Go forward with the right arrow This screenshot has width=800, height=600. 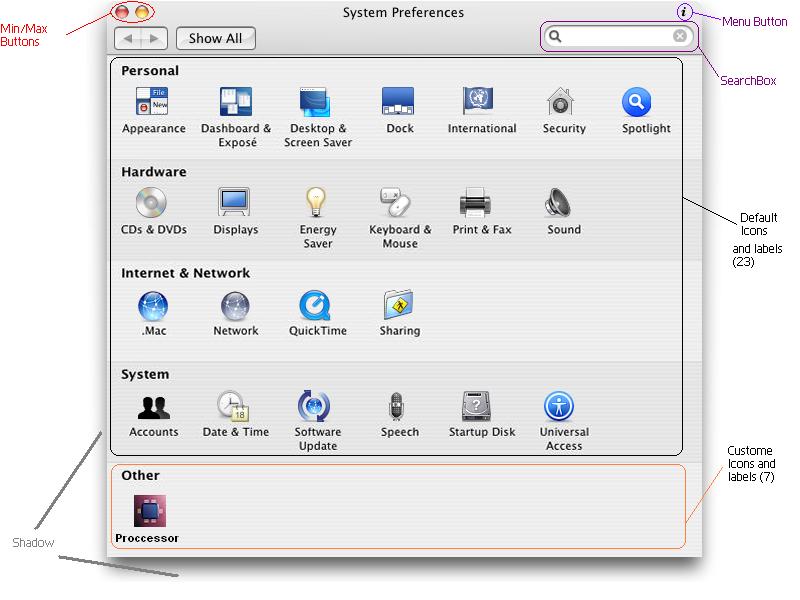coord(154,38)
